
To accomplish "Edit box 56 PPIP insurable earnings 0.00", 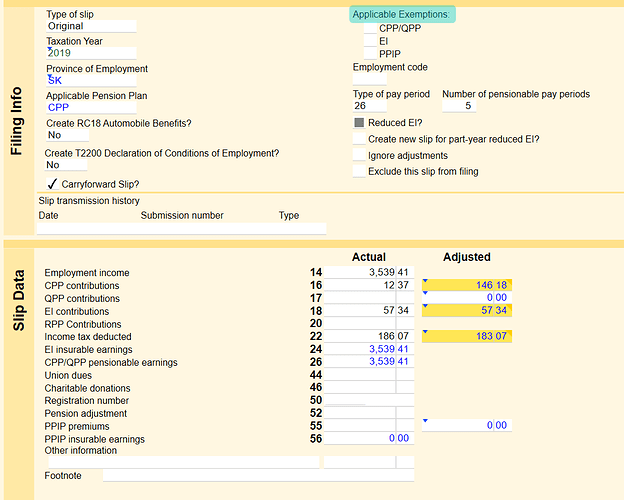I will pyautogui.click(x=369, y=438).
